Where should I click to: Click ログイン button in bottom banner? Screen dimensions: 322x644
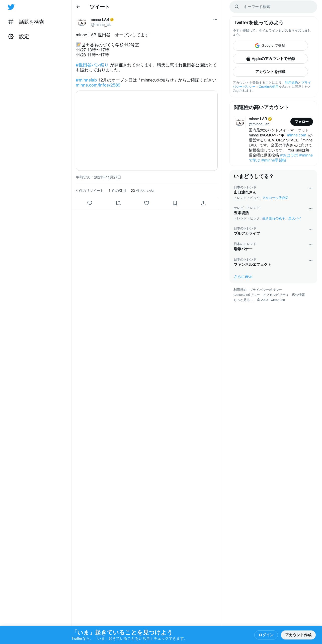266,635
